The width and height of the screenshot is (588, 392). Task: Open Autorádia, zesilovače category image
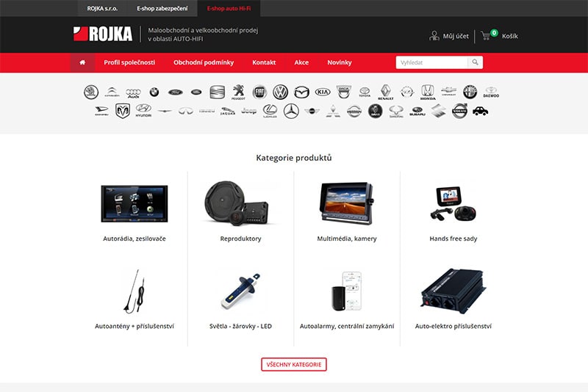pos(135,203)
